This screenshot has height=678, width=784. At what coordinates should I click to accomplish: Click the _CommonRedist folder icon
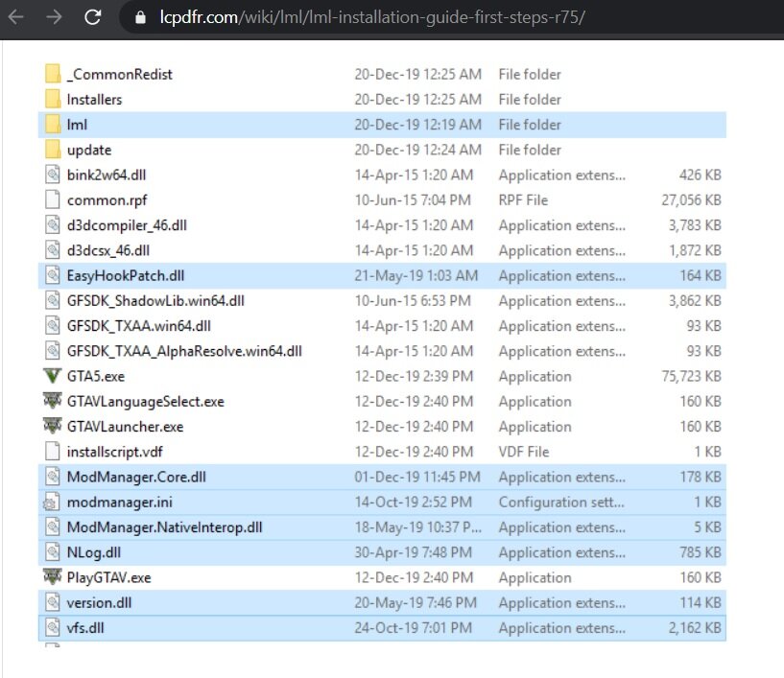(53, 74)
